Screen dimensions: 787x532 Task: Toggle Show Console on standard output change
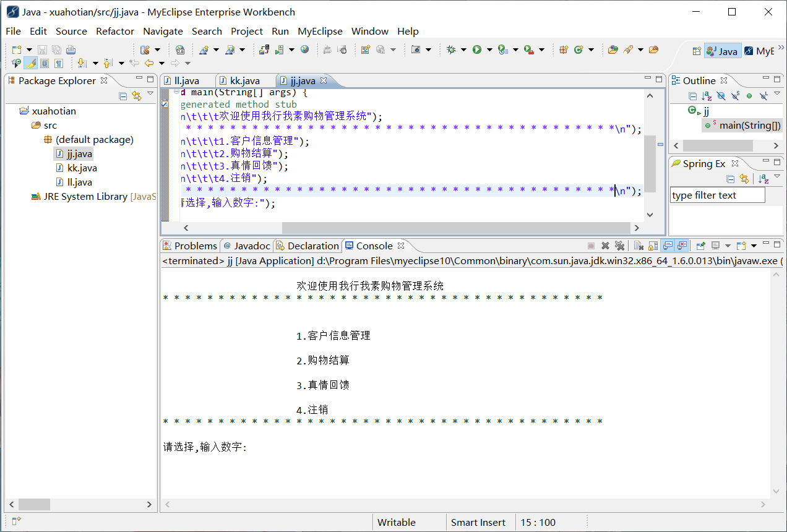(668, 246)
